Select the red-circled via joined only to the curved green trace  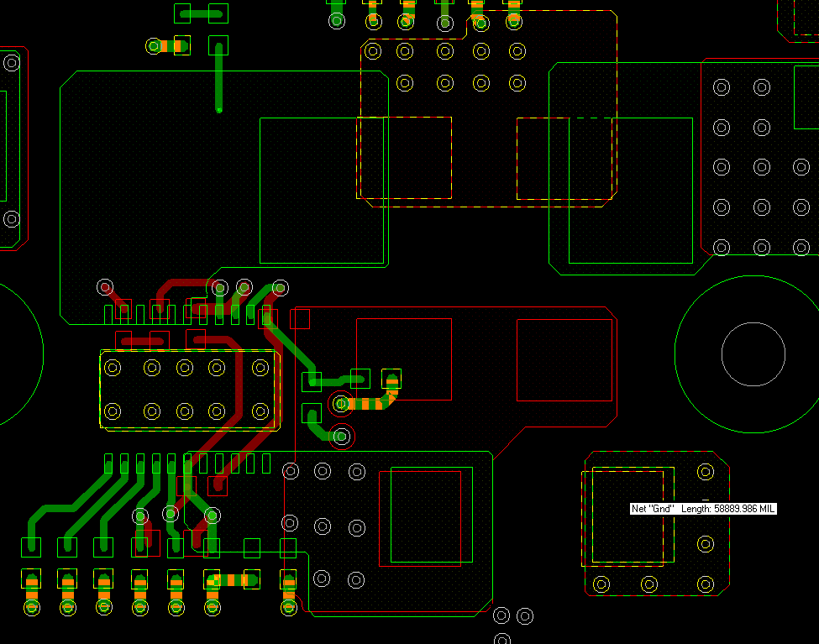pos(342,436)
